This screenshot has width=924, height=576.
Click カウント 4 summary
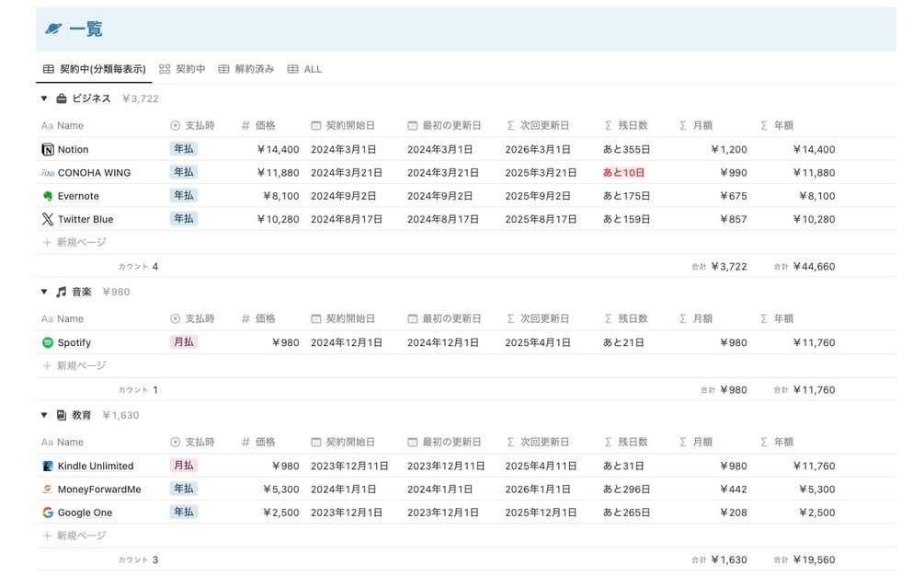click(x=139, y=267)
